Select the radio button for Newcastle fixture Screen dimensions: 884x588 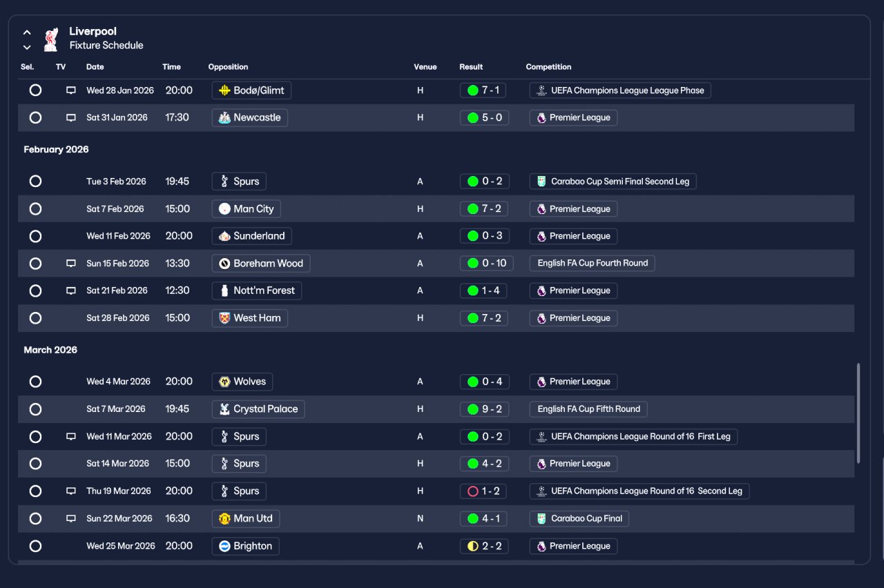pyautogui.click(x=36, y=118)
